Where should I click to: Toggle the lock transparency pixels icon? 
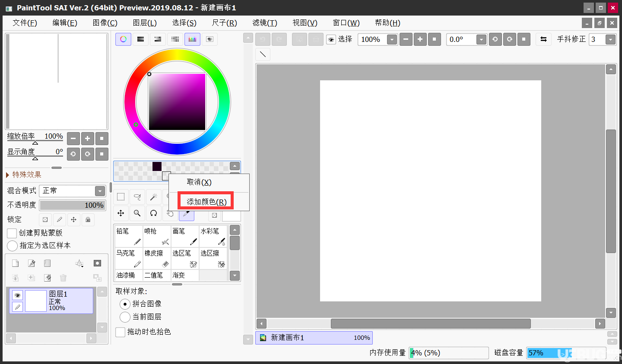click(45, 220)
